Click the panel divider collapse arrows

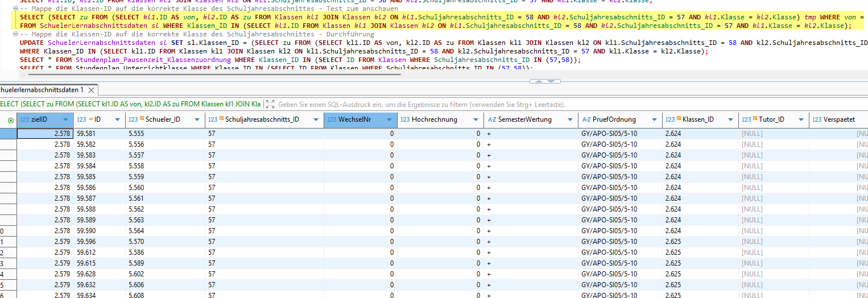pyautogui.click(x=545, y=81)
